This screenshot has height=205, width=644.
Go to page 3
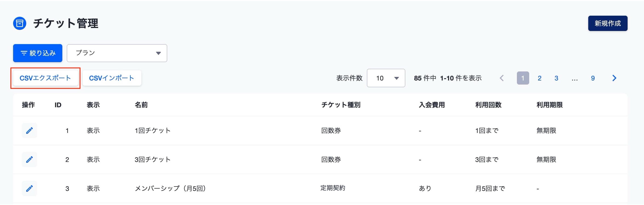[556, 78]
